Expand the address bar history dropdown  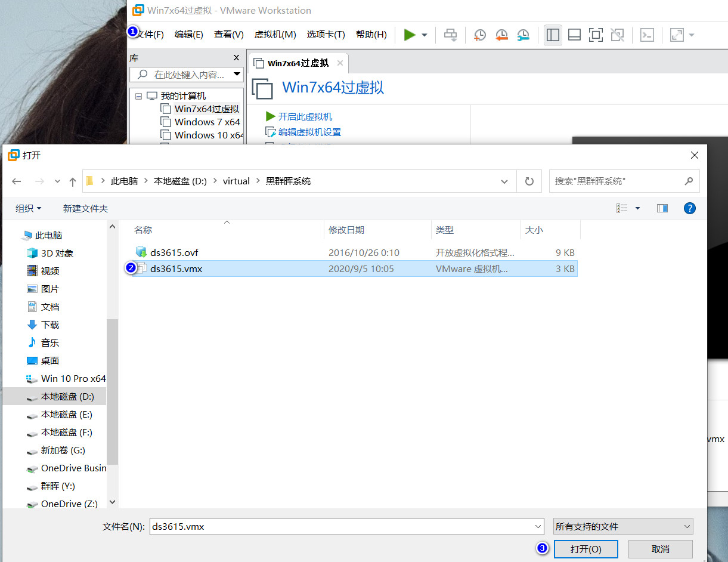pyautogui.click(x=504, y=181)
